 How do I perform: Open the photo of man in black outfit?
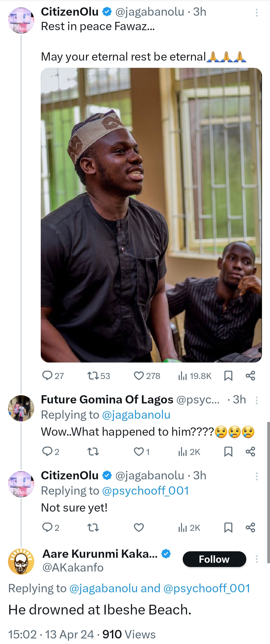151,215
